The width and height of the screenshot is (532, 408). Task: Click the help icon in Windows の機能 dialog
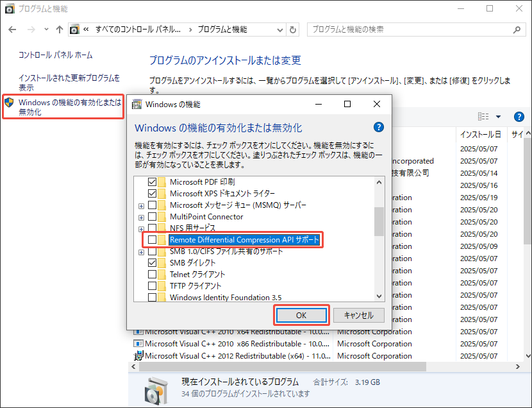[x=379, y=127]
